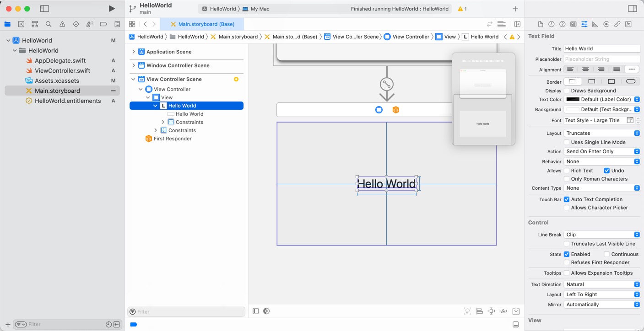Show the Connections inspector arrow icon
The width and height of the screenshot is (644, 331).
coord(606,24)
